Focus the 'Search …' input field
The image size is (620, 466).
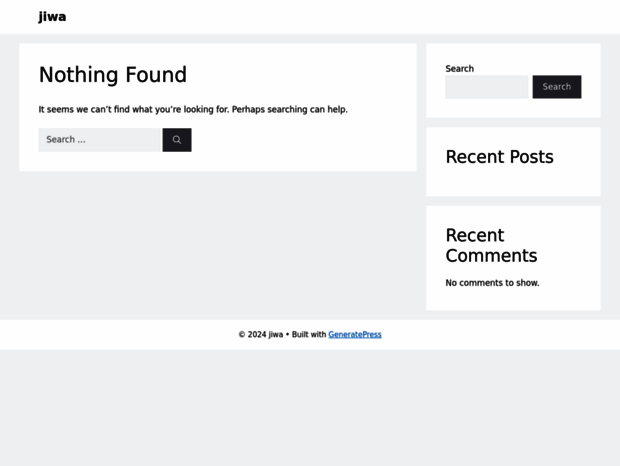[99, 140]
